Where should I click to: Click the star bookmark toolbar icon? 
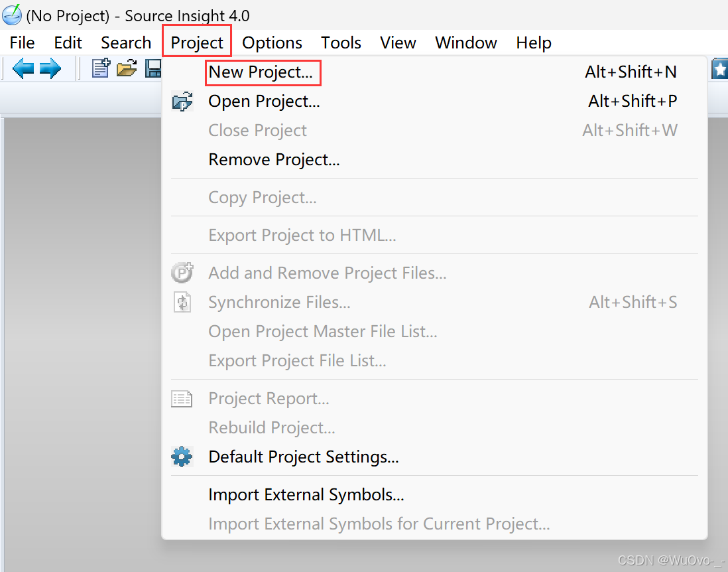[719, 69]
